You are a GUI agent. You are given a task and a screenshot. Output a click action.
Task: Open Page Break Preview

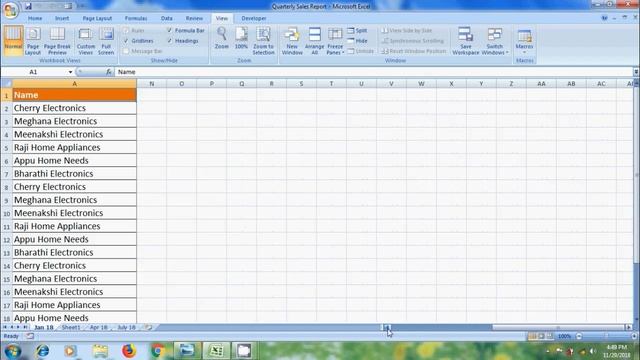coord(57,40)
